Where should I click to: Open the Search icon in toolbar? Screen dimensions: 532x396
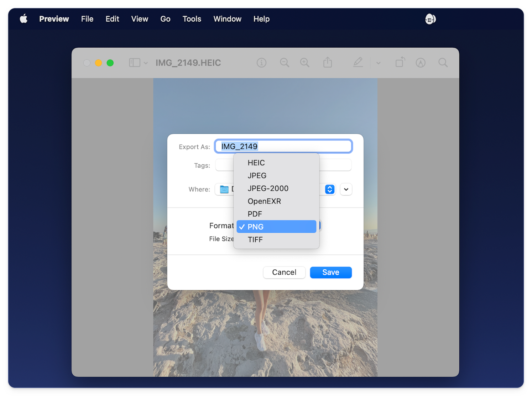[443, 63]
